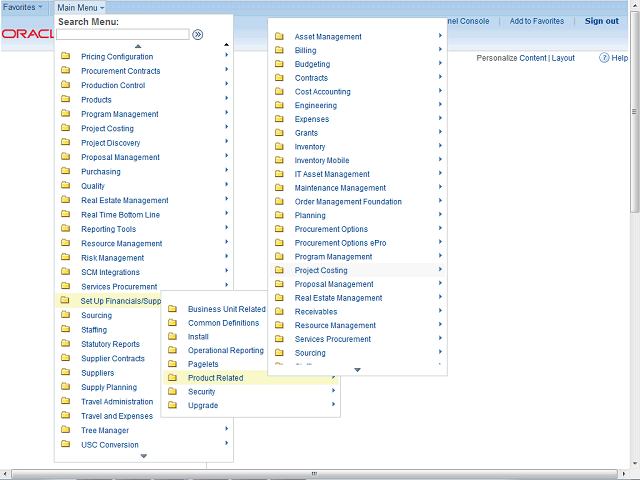Open Product Related menu entry
This screenshot has height=480, width=640.
(x=216, y=378)
